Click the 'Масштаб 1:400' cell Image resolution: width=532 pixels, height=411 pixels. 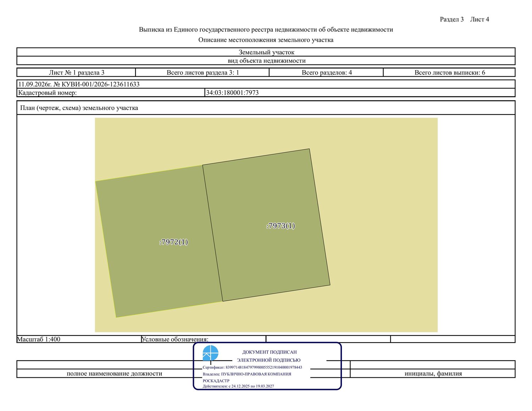click(79, 339)
